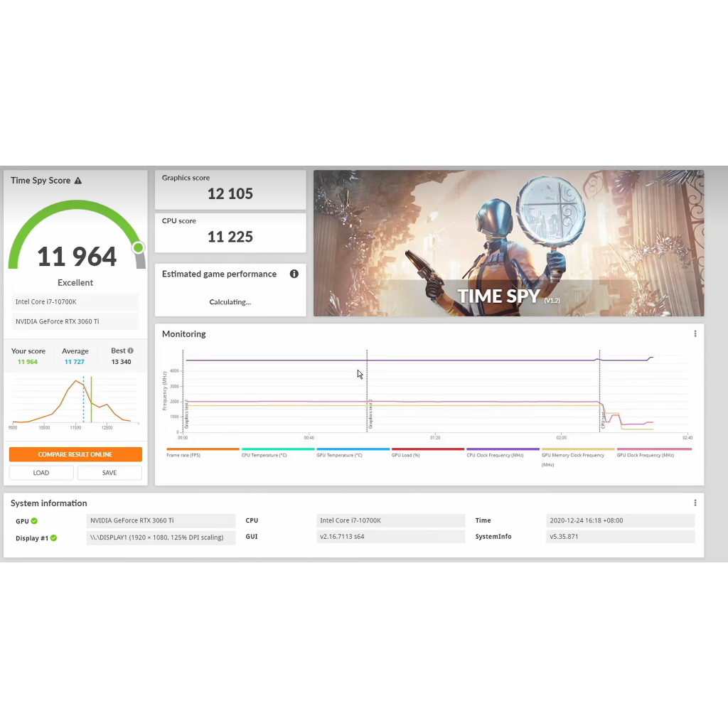The image size is (728, 728).
Task: Click the green check icon next to GPU
Action: [34, 521]
